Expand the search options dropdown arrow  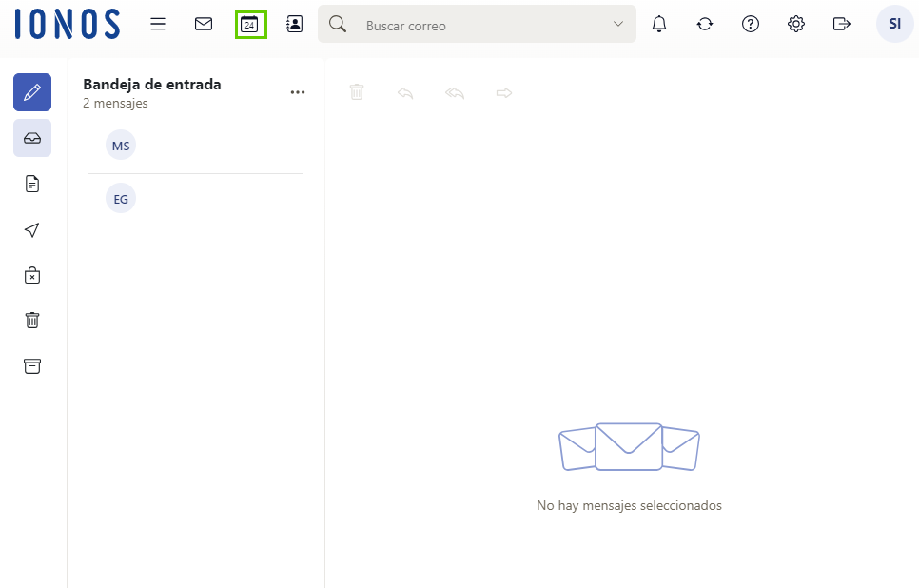pyautogui.click(x=618, y=25)
